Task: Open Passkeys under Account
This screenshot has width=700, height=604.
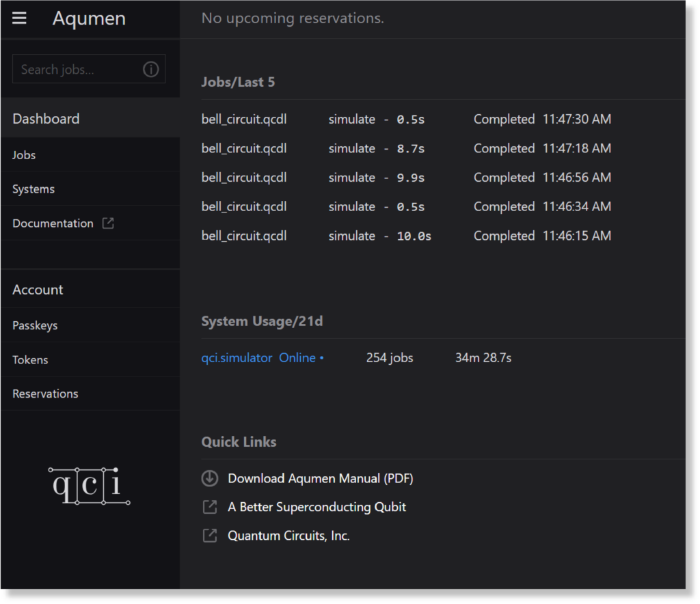Action: 90,326
